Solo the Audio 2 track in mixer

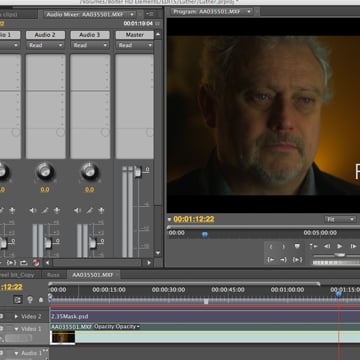pos(45,210)
